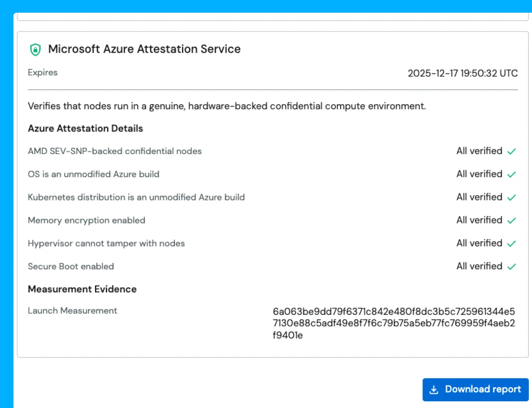Click the Azure Attestation Details heading
The height and width of the screenshot is (408, 532).
(85, 128)
